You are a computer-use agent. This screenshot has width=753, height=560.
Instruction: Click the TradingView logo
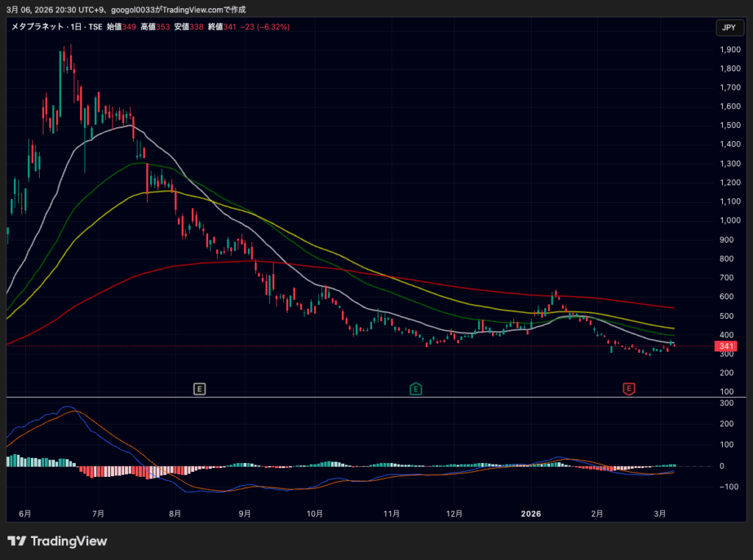pos(57,542)
